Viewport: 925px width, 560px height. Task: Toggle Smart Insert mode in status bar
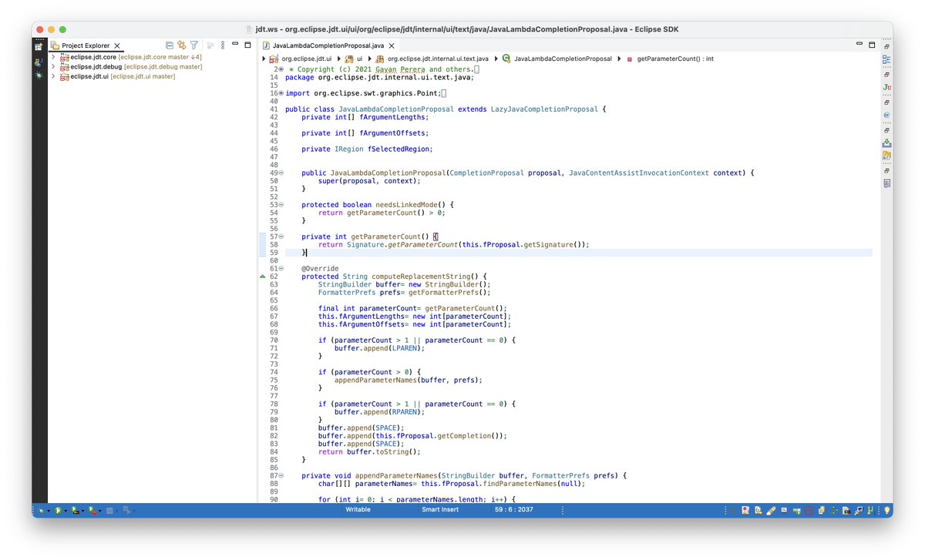440,509
